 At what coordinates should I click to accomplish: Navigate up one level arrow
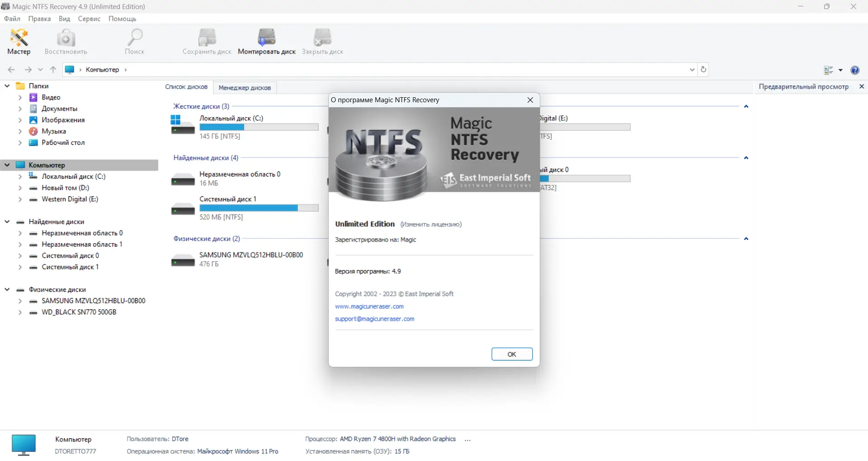53,70
